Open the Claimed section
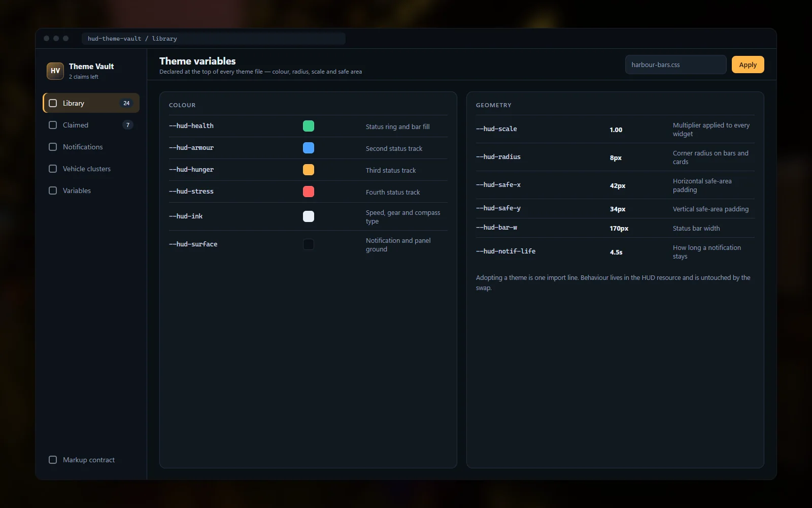Viewport: 812px width, 508px height. 91,125
